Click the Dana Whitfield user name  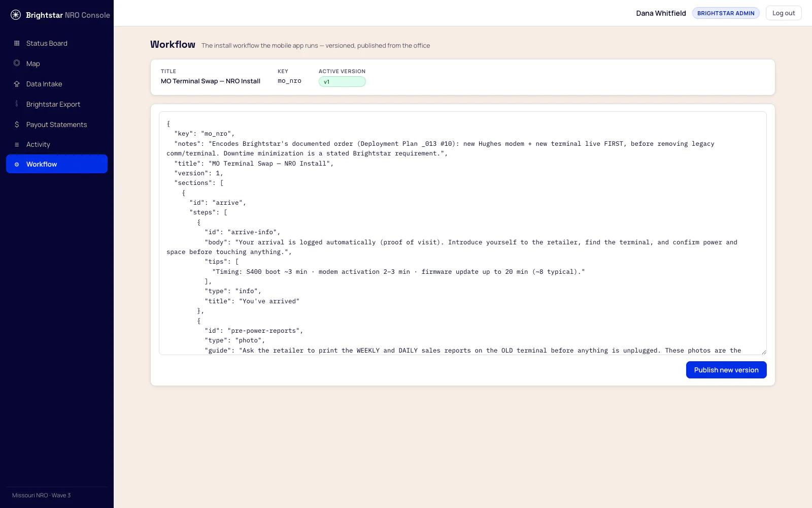pyautogui.click(x=661, y=13)
